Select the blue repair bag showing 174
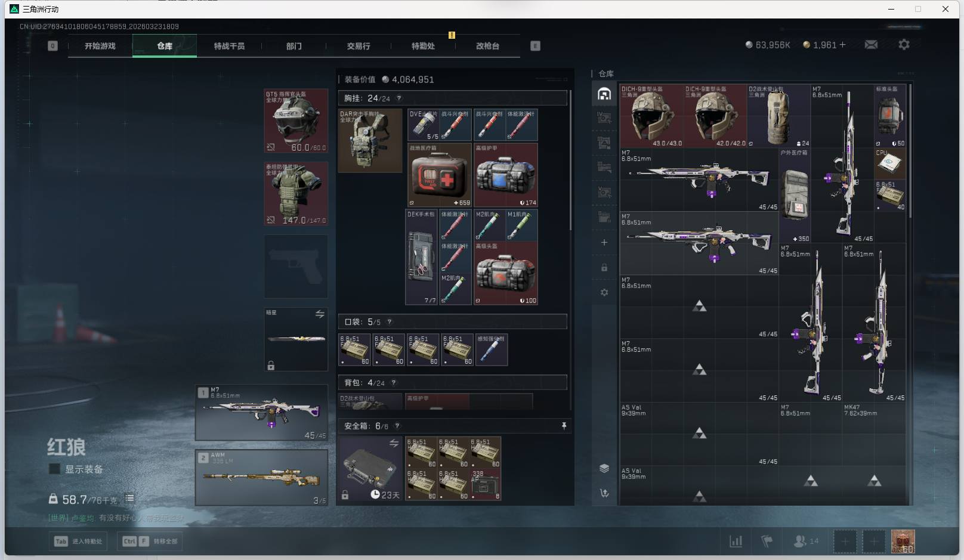The width and height of the screenshot is (964, 560). tap(506, 175)
